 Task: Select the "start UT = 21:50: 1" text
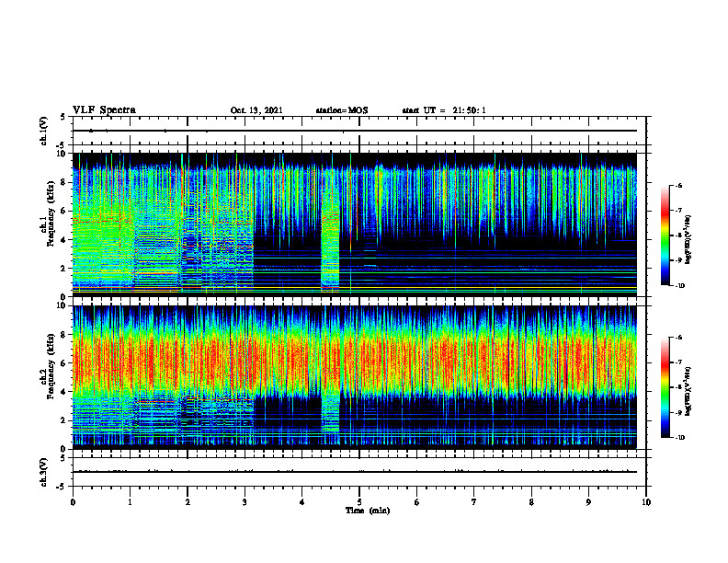tap(444, 110)
